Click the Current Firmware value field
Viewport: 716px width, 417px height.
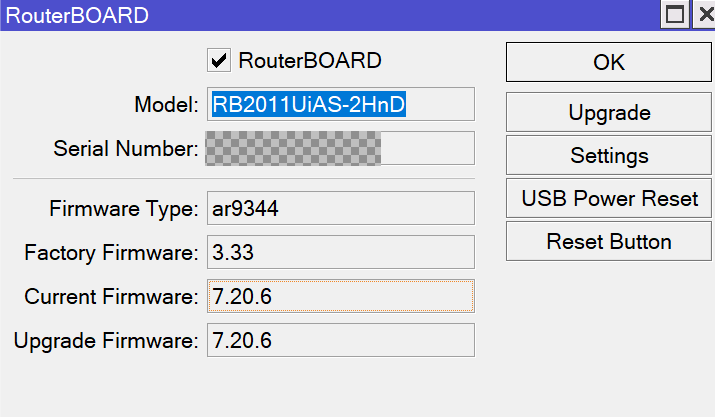click(340, 296)
